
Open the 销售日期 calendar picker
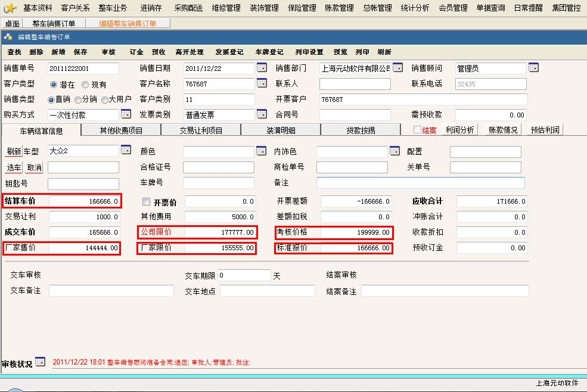262,67
